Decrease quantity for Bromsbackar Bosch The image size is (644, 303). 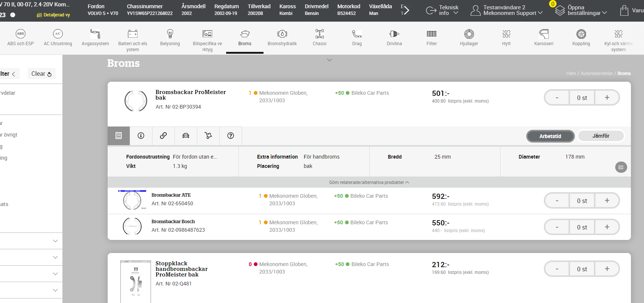tap(557, 227)
